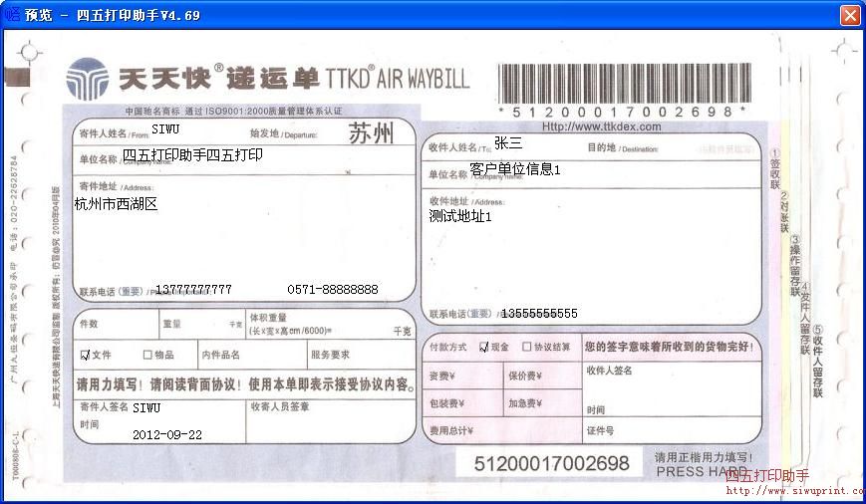
Task: Click the 收寄人员签章 field
Action: point(330,421)
